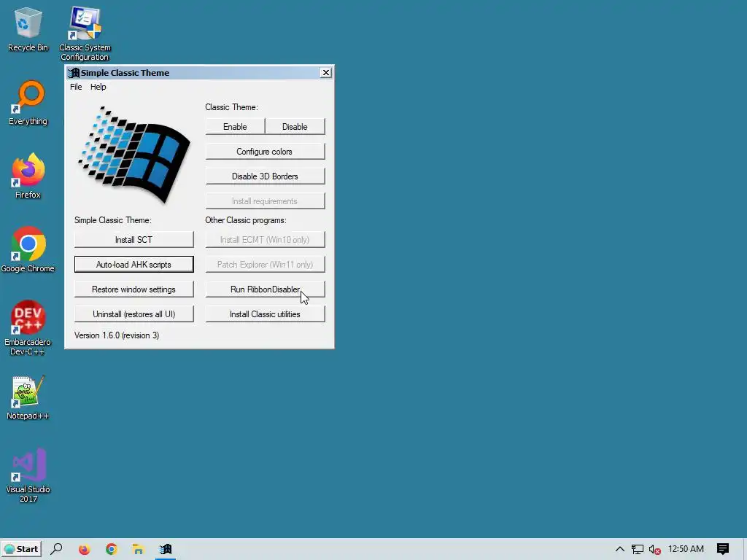Select the Firefox desktop shortcut
The height and width of the screenshot is (560, 747).
(x=28, y=176)
